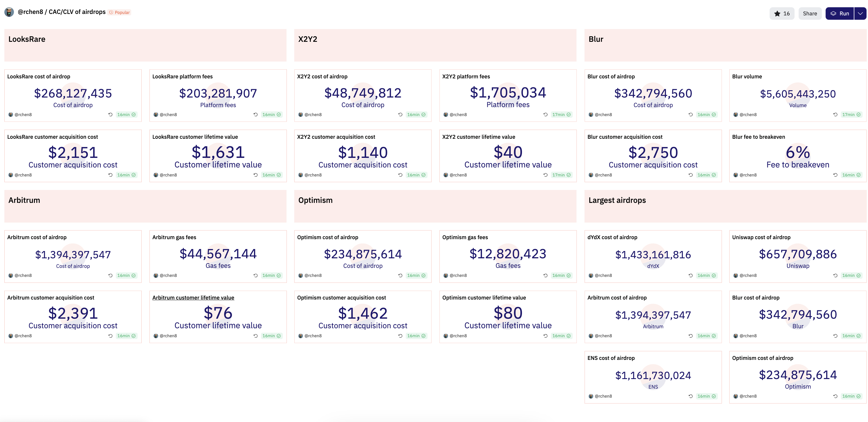The image size is (868, 422).
Task: Click the LooksRare section heading
Action: pyautogui.click(x=27, y=39)
